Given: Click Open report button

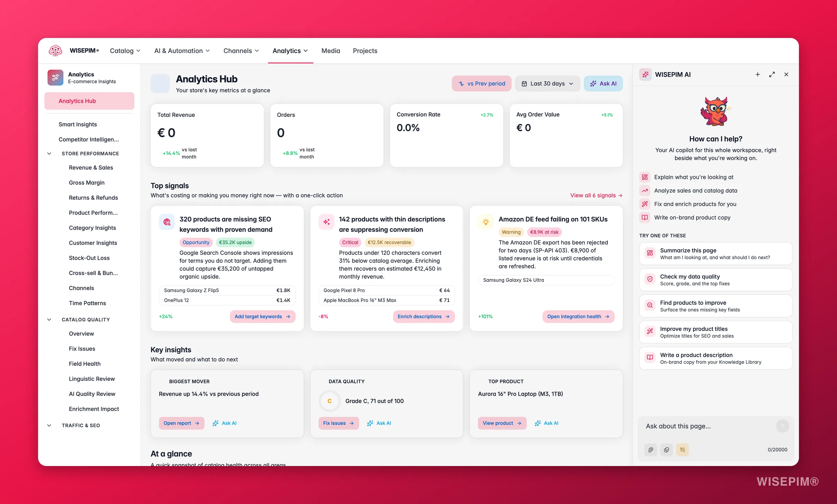Looking at the screenshot, I should pyautogui.click(x=181, y=423).
